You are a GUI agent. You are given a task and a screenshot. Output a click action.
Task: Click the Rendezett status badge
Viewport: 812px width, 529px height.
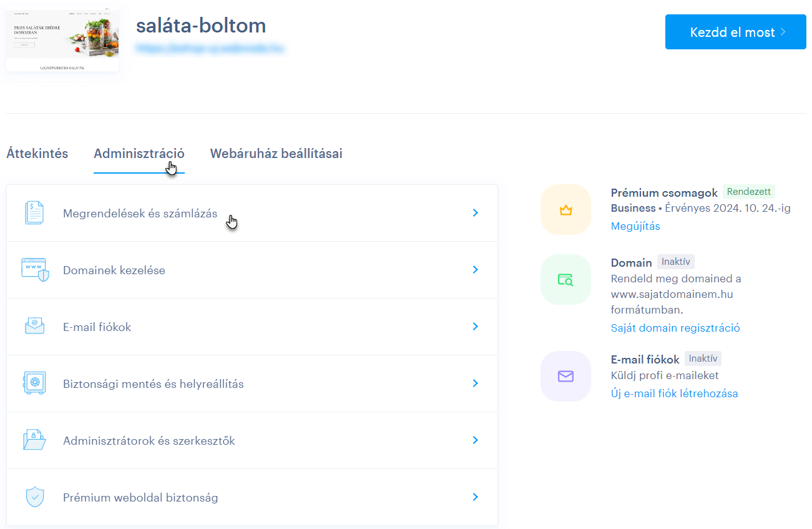tap(749, 192)
